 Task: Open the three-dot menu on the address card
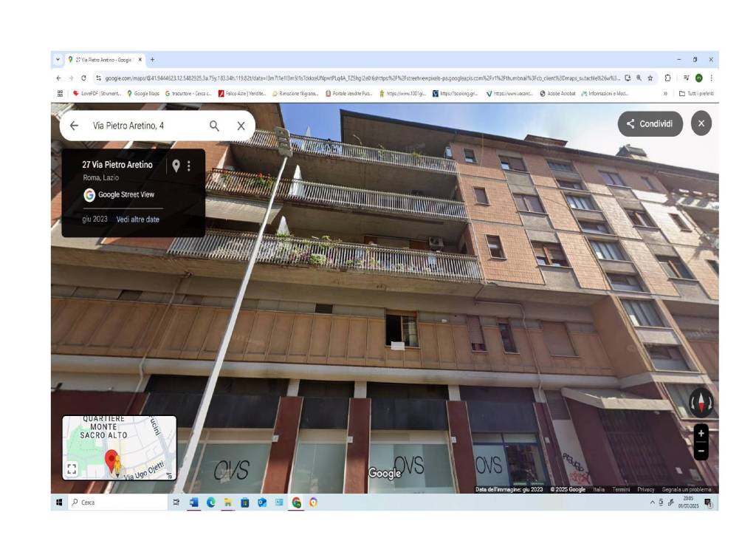[190, 165]
